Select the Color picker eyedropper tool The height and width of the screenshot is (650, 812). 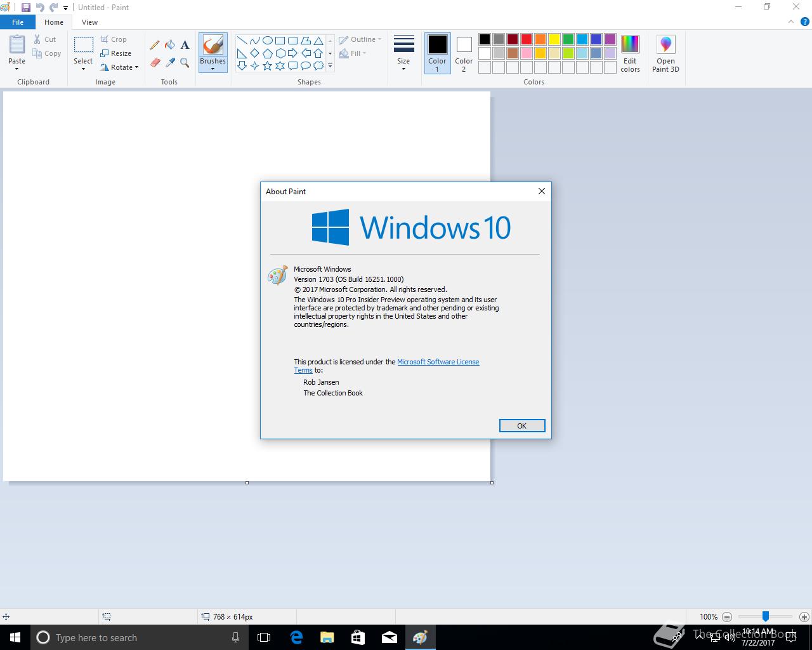tap(170, 62)
